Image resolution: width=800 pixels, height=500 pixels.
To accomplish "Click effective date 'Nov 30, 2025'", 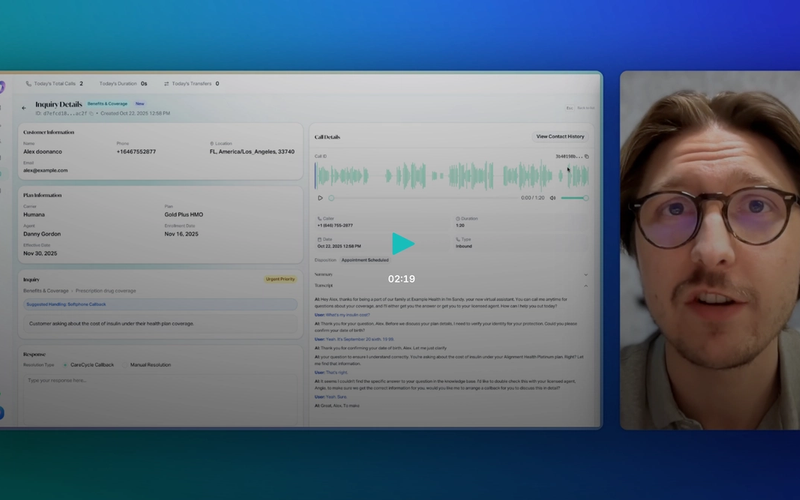I will tap(40, 254).
